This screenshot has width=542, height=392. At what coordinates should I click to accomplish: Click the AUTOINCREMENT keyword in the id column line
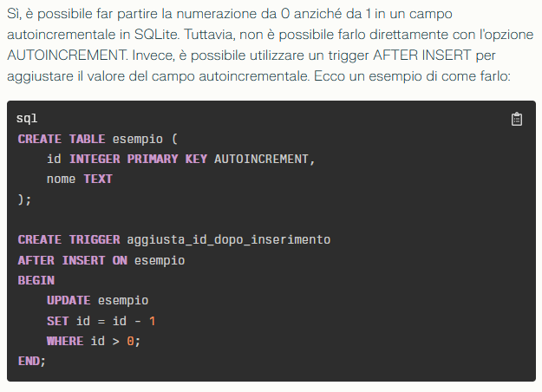[260, 159]
